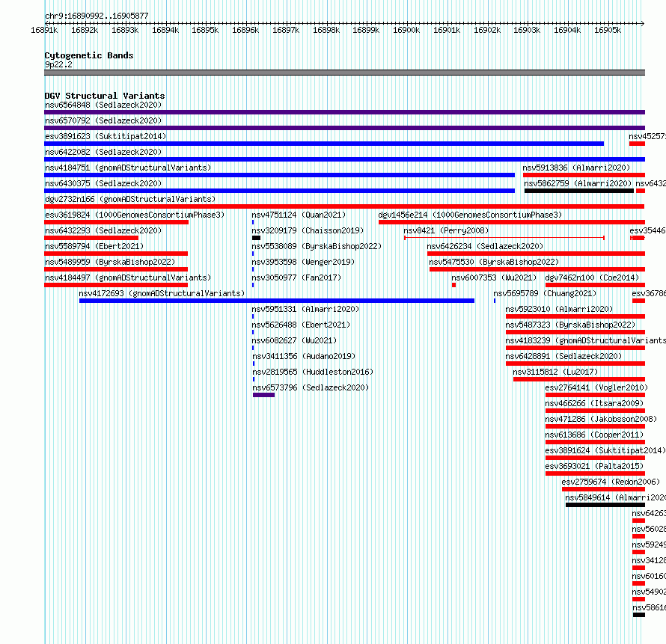Click nsv3411356 (Audano2019) label
Image resolution: width=666 pixels, height=644 pixels.
click(304, 356)
